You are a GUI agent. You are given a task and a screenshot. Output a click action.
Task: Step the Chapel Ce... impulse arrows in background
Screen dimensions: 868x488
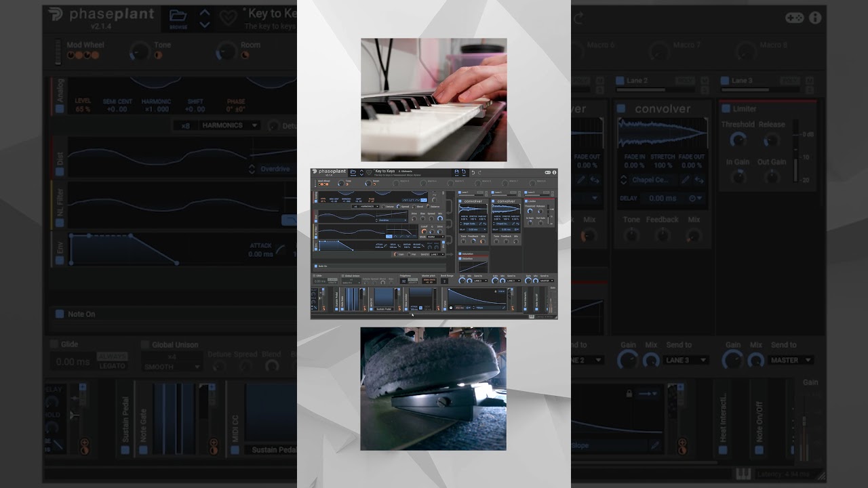tap(624, 180)
